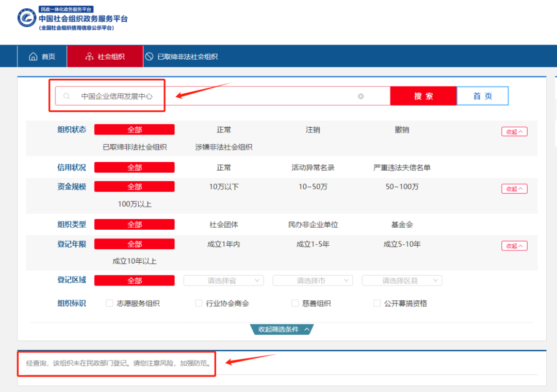Click into the organization name search field
Image resolution: width=557 pixels, height=392 pixels.
(x=222, y=96)
